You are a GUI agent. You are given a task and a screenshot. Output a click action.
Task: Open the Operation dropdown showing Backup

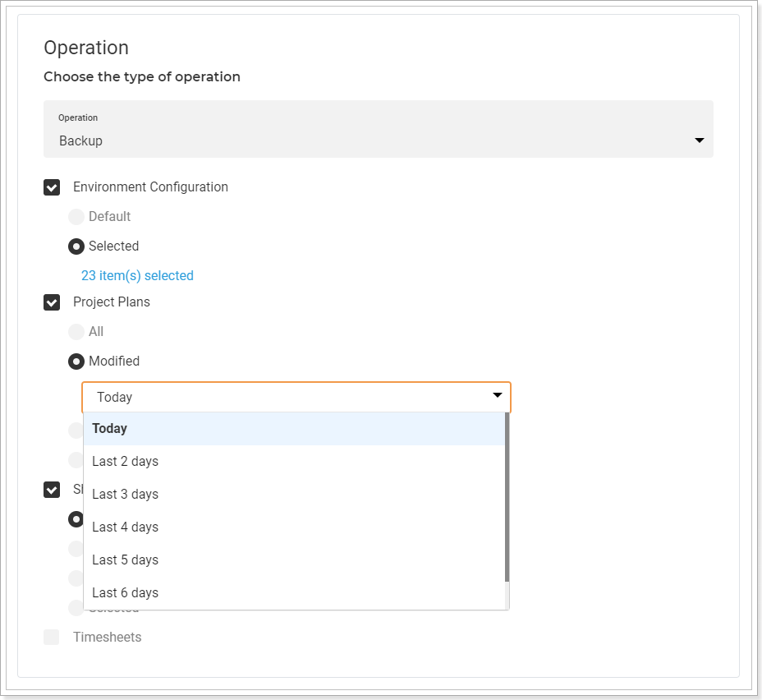pos(378,129)
